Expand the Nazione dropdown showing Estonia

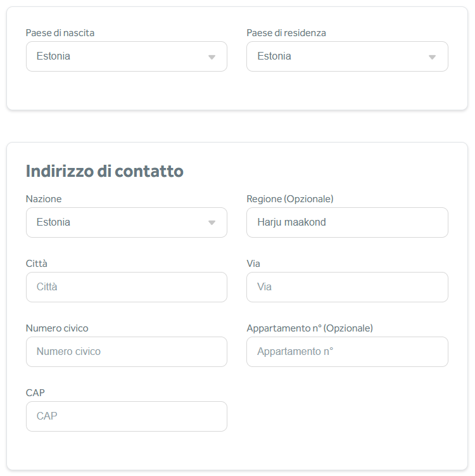pos(120,222)
